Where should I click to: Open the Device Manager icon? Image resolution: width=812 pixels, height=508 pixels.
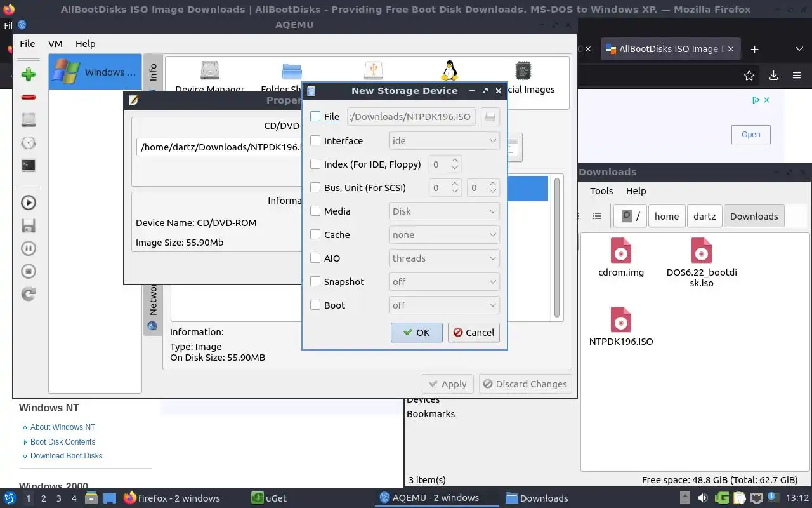(209, 71)
